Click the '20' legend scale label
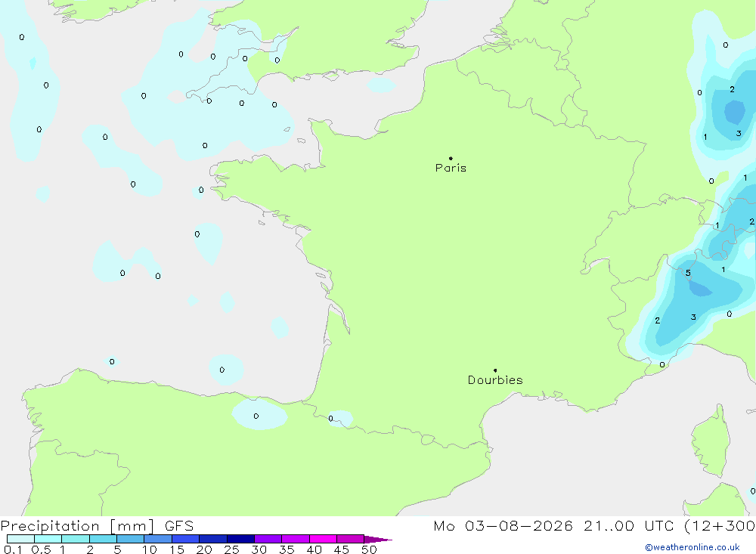The width and height of the screenshot is (756, 554). pyautogui.click(x=204, y=549)
